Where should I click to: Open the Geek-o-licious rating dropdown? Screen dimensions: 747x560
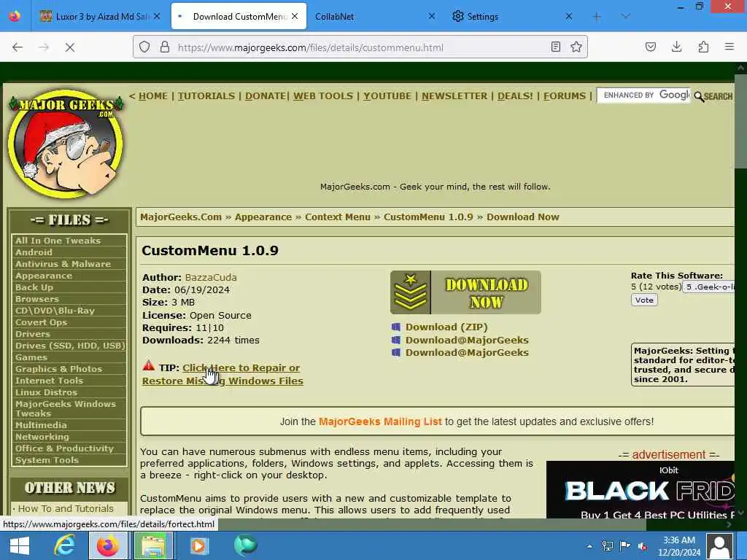[x=708, y=287]
